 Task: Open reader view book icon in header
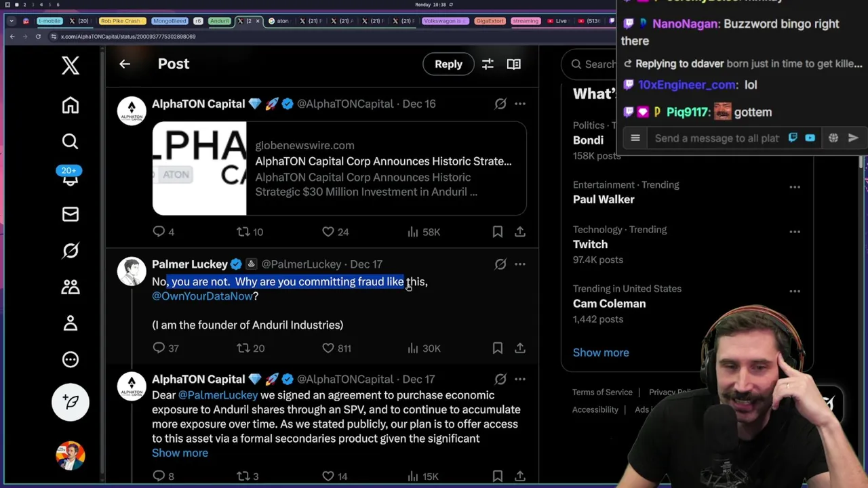(x=514, y=64)
